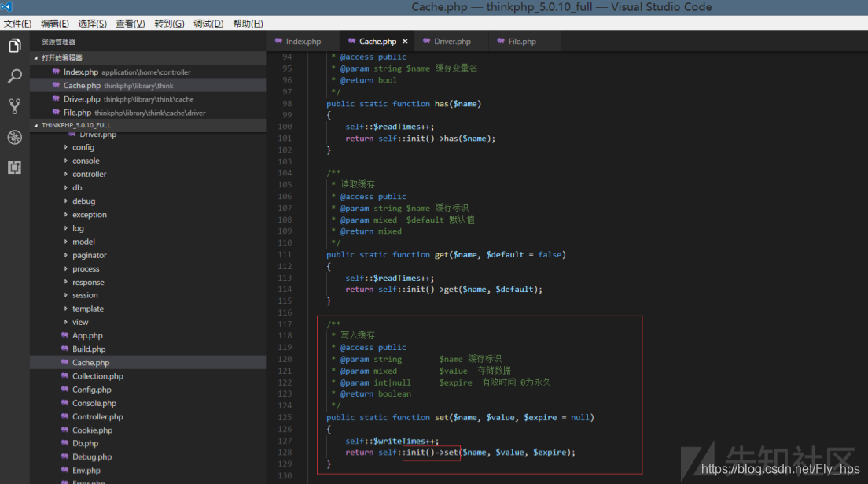Open the 文件(F) menu
The height and width of the screenshot is (484, 868).
[x=18, y=24]
